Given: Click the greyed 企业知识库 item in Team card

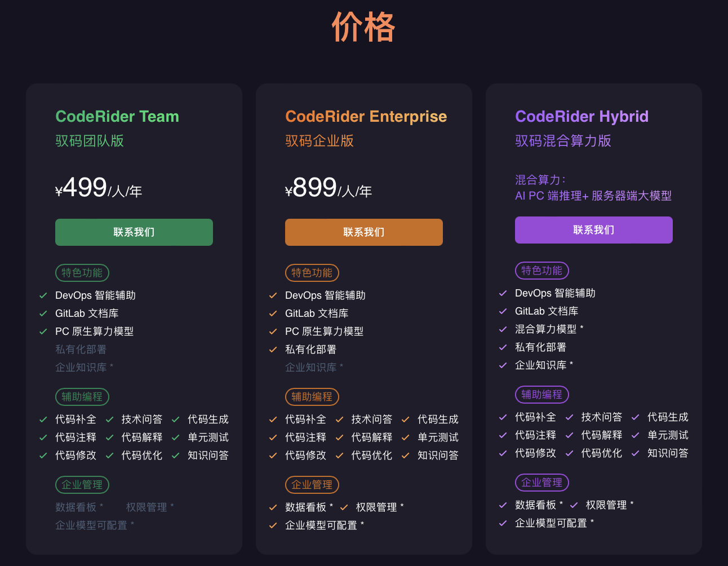Looking at the screenshot, I should point(84,368).
